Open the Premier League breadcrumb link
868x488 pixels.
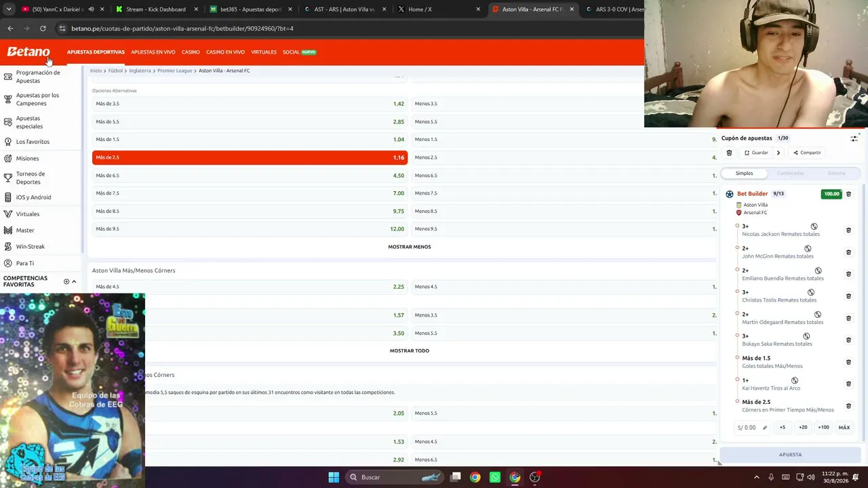(175, 70)
